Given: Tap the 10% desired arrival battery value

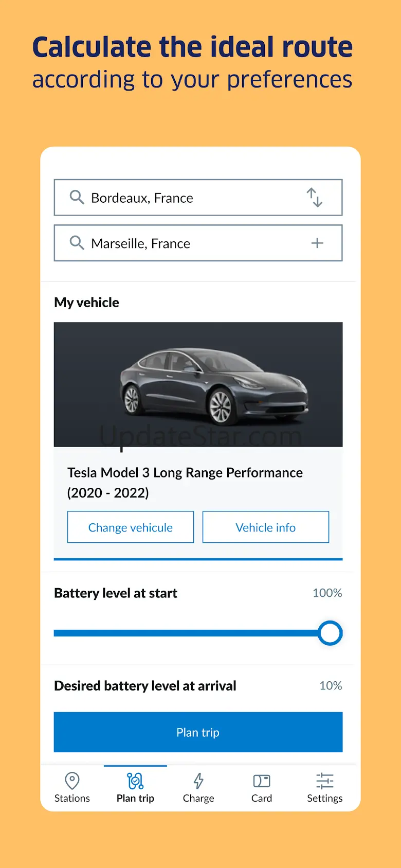Looking at the screenshot, I should [330, 685].
